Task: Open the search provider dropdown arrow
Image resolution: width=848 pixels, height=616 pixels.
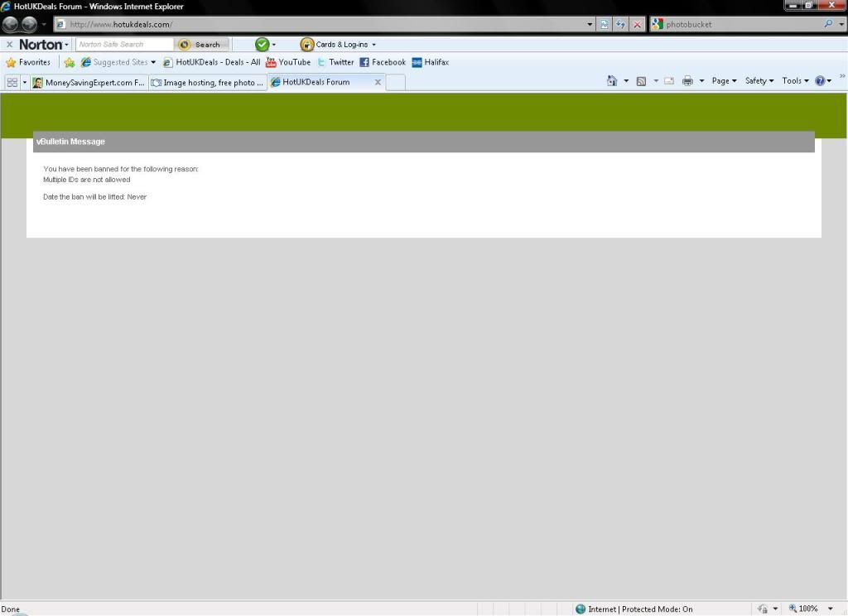Action: [x=840, y=25]
